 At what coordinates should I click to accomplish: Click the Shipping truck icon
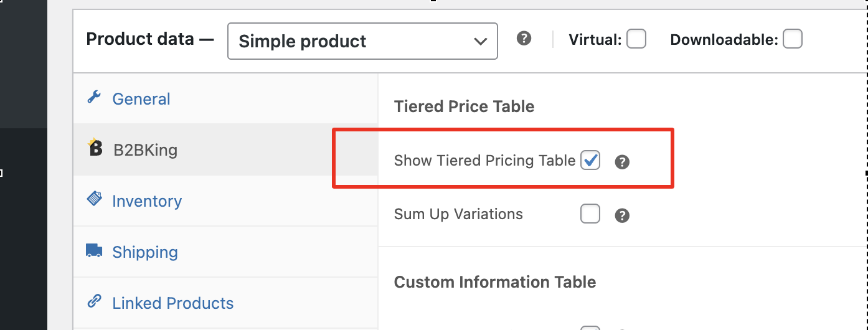click(94, 250)
